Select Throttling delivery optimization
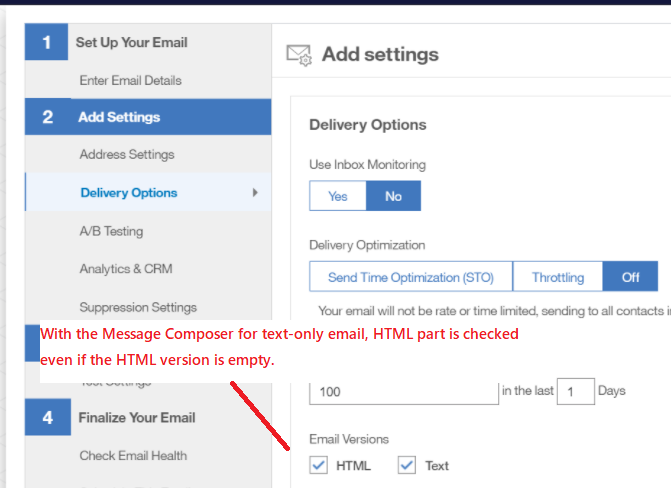 pyautogui.click(x=558, y=277)
